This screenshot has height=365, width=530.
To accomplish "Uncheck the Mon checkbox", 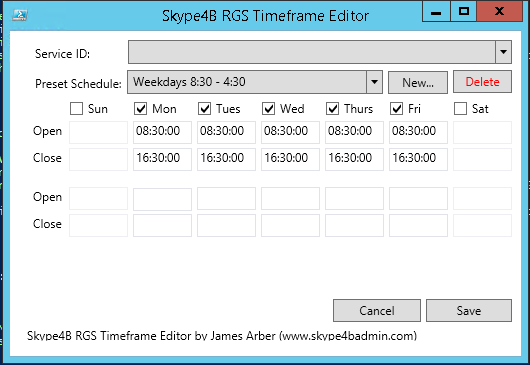I will pyautogui.click(x=140, y=109).
